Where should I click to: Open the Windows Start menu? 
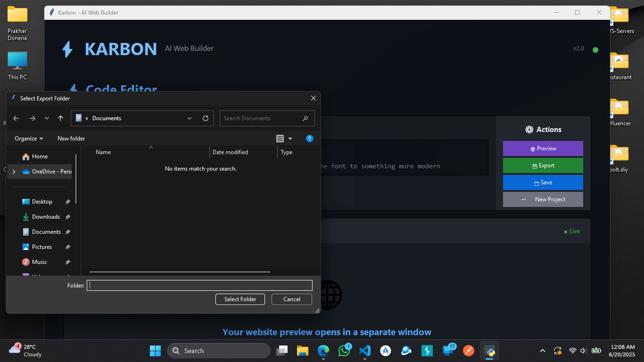[156, 351]
